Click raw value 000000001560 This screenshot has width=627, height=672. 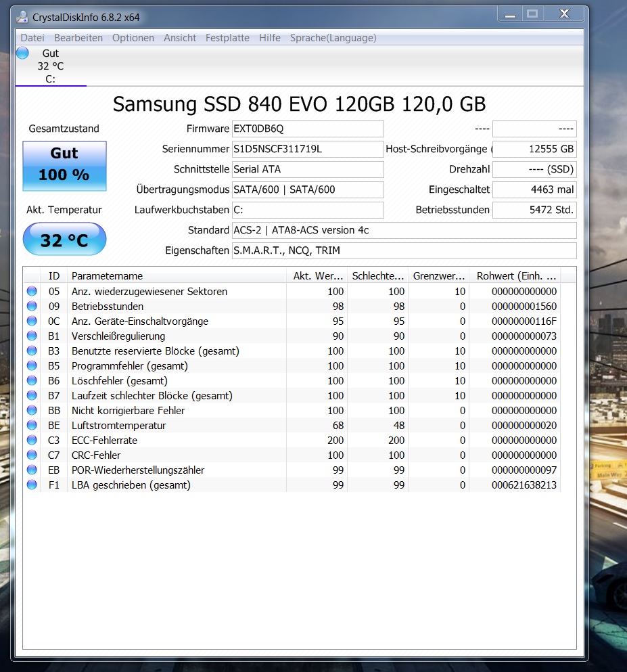(x=524, y=306)
